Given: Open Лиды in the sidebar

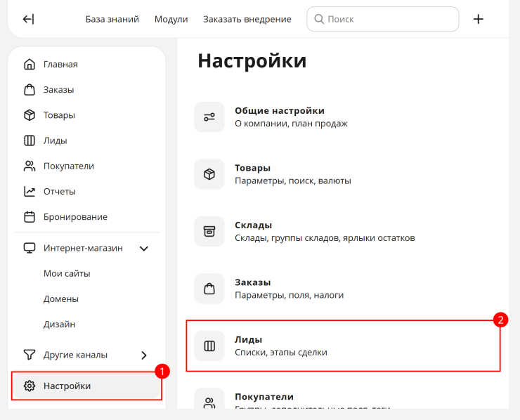Looking at the screenshot, I should tap(56, 141).
